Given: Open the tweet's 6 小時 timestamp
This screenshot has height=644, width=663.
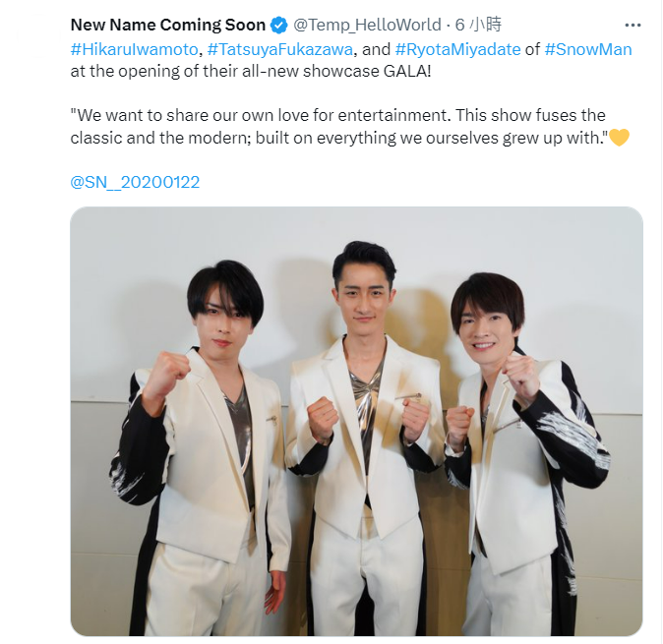Looking at the screenshot, I should tap(478, 25).
